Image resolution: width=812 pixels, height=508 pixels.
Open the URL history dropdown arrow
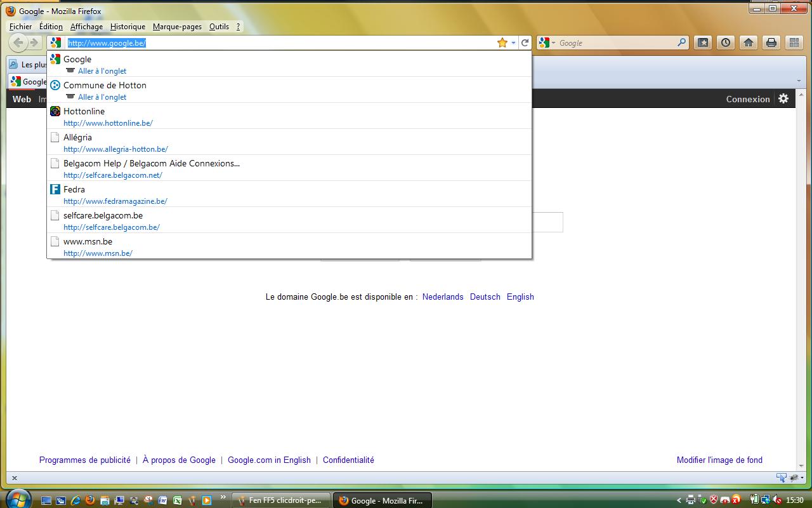tap(513, 43)
